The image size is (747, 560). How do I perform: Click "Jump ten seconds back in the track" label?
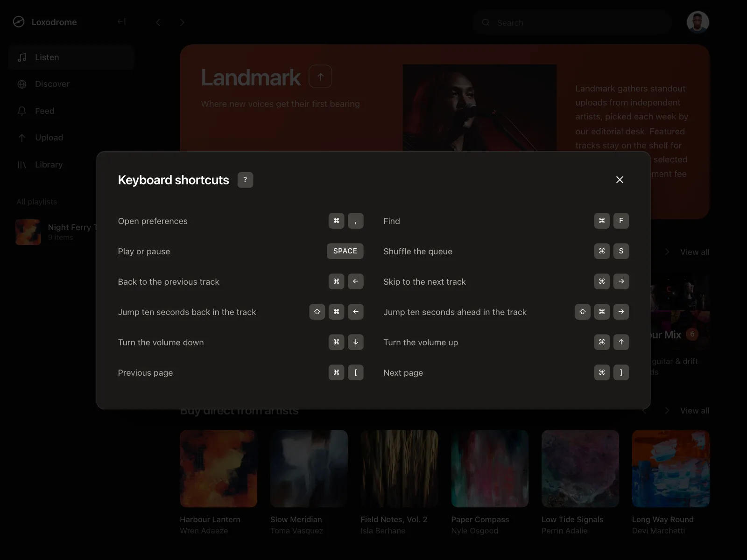tap(187, 312)
